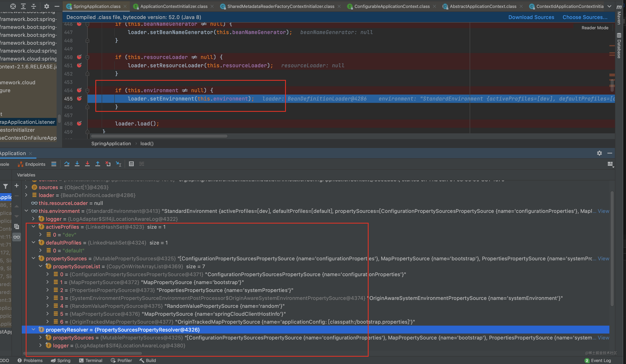Screen dimensions: 626x364
Task: Add a new watch with plus icon
Action: click(x=17, y=186)
